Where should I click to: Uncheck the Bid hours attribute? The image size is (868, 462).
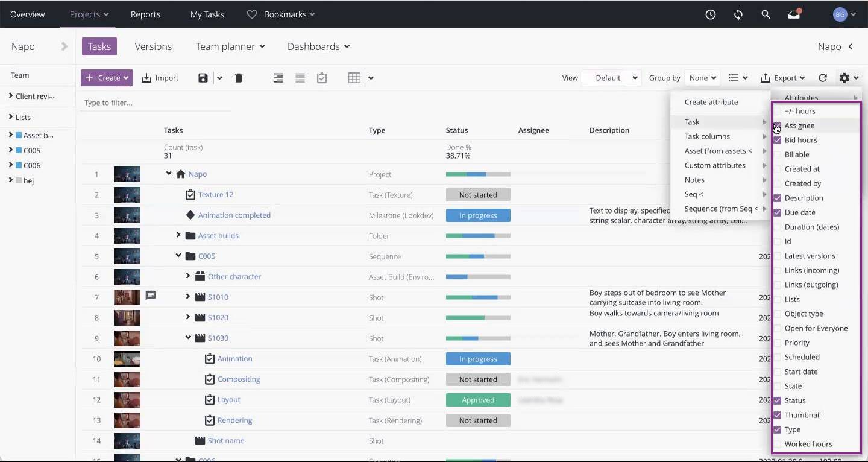pyautogui.click(x=778, y=140)
